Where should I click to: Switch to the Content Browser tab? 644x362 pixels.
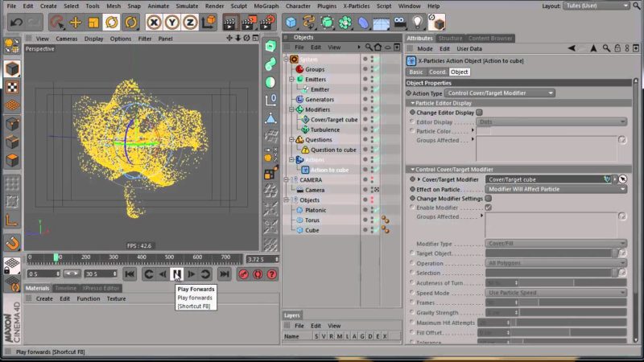pyautogui.click(x=489, y=38)
